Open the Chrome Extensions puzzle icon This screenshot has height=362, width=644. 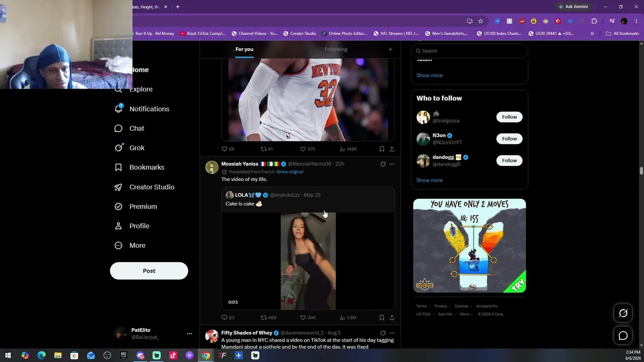click(594, 21)
